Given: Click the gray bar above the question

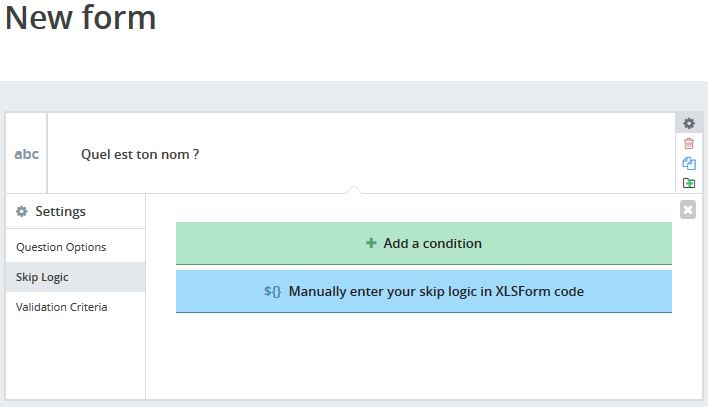Looking at the screenshot, I should (x=354, y=96).
